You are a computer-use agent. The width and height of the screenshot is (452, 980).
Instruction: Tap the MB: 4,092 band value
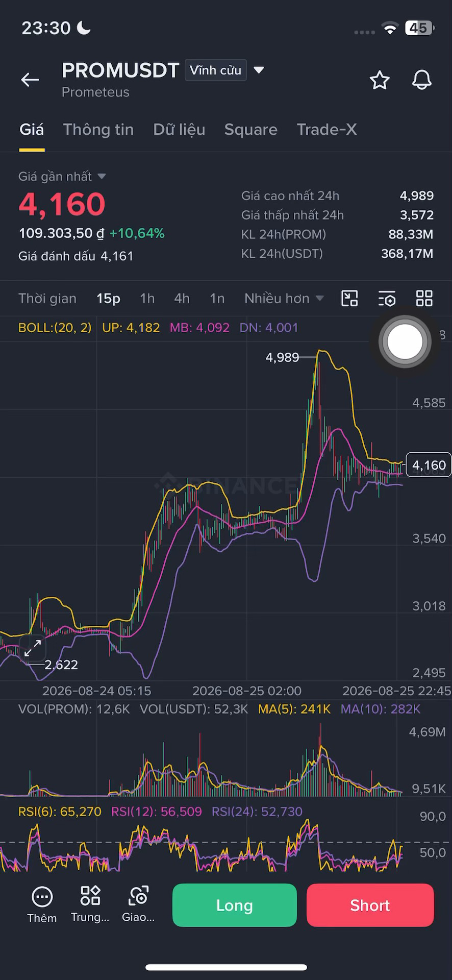pyautogui.click(x=199, y=328)
